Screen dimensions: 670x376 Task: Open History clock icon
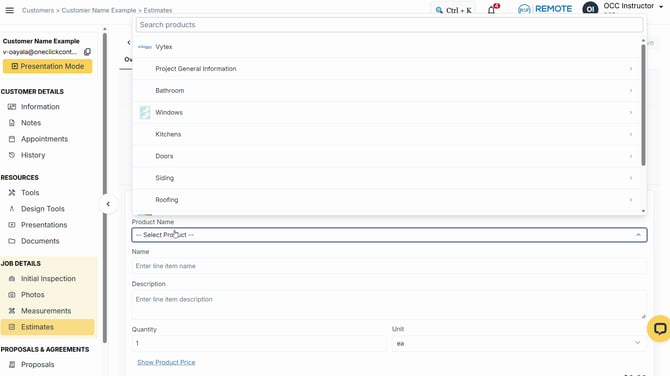[x=12, y=155]
